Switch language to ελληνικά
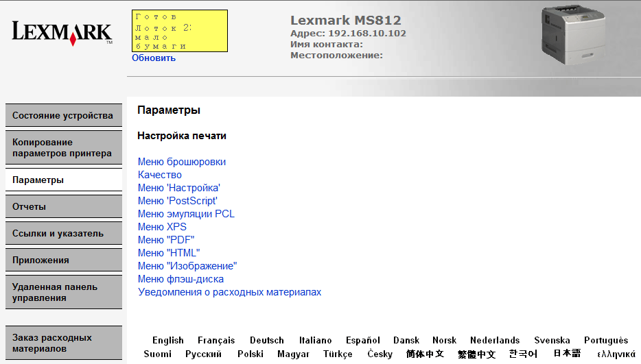 pyautogui.click(x=616, y=354)
